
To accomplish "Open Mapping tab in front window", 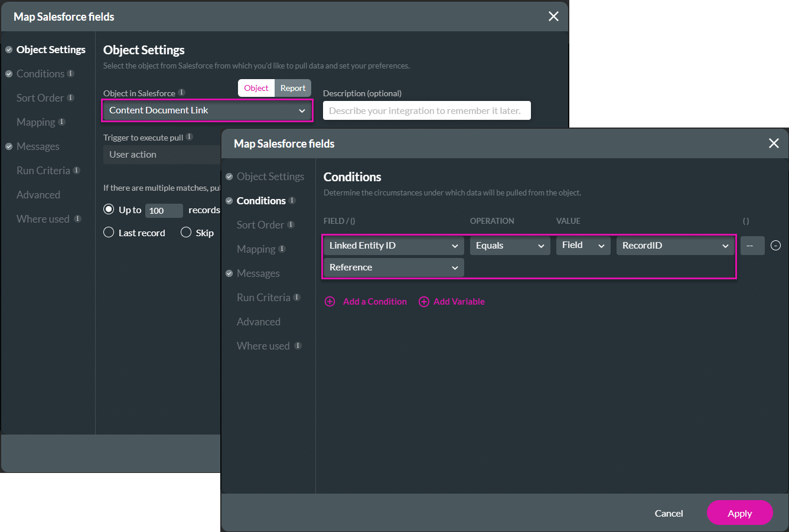I will click(256, 249).
